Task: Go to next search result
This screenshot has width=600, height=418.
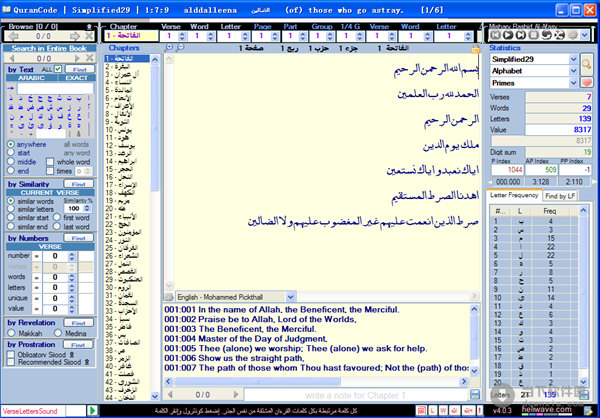Action: pyautogui.click(x=77, y=58)
